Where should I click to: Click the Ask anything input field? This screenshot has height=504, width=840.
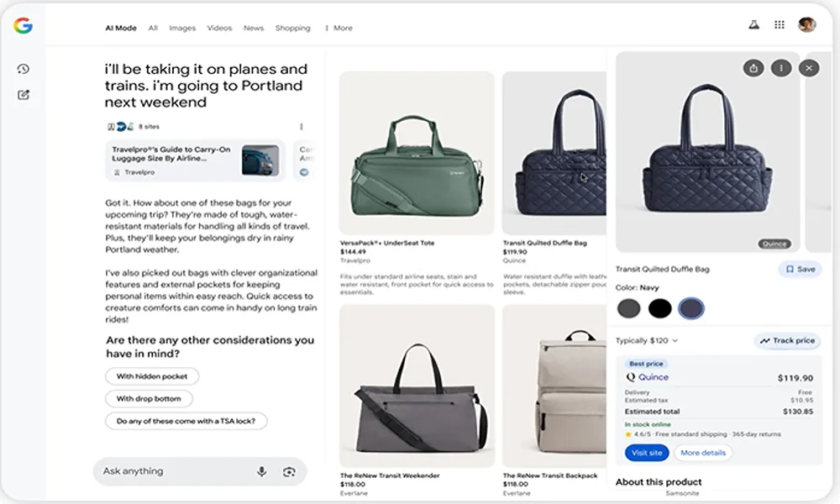point(172,472)
